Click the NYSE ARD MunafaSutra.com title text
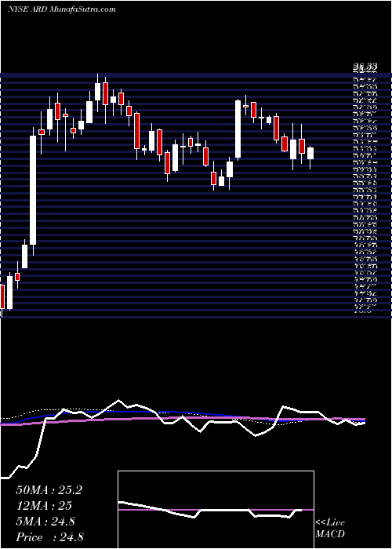The height and width of the screenshot is (549, 392). (x=62, y=9)
